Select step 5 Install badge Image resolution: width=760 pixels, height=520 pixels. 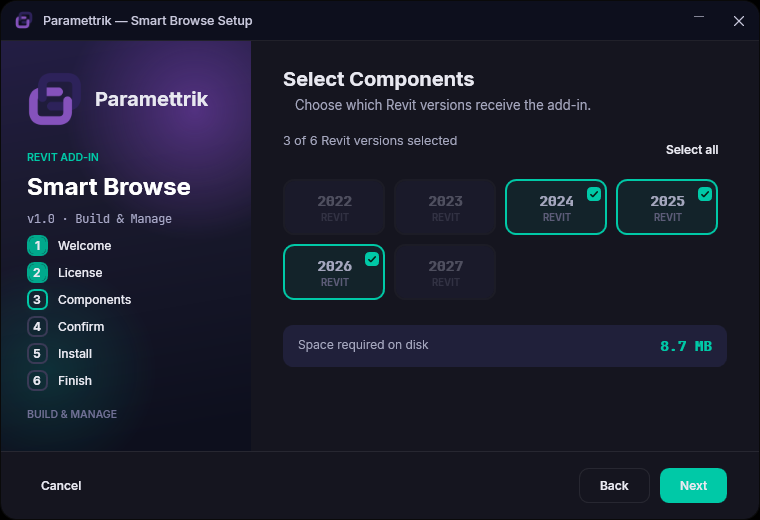coord(37,354)
